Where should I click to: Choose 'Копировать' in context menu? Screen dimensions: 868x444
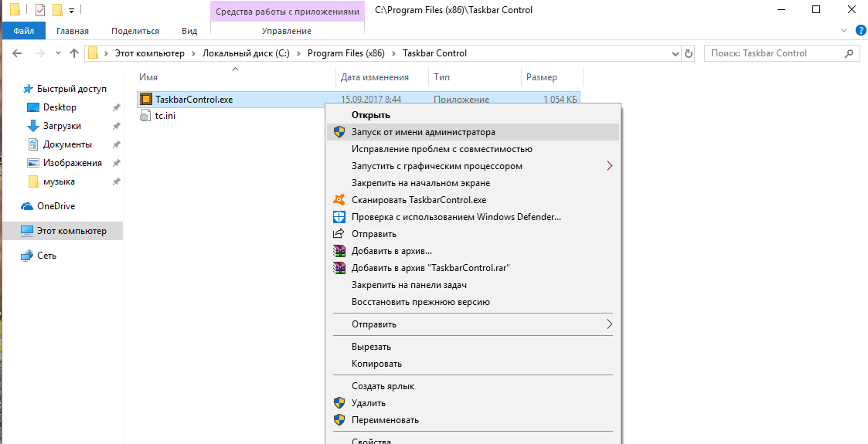473,364
